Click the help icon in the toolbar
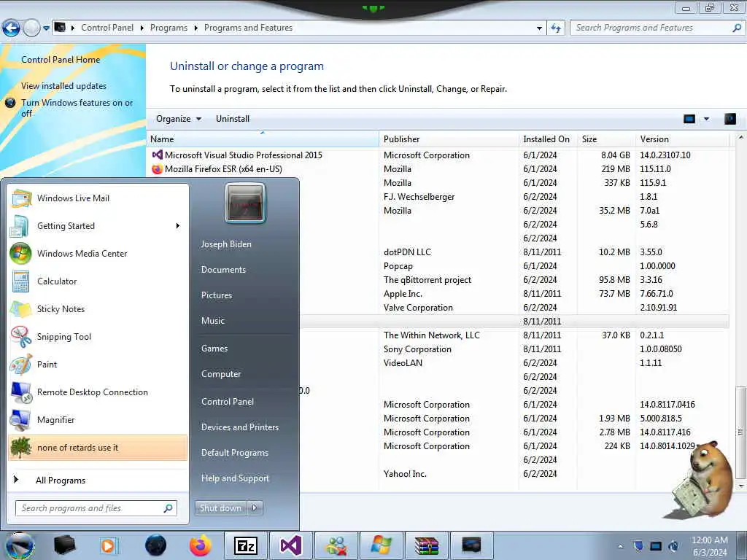Viewport: 747px width, 560px height. tap(729, 119)
